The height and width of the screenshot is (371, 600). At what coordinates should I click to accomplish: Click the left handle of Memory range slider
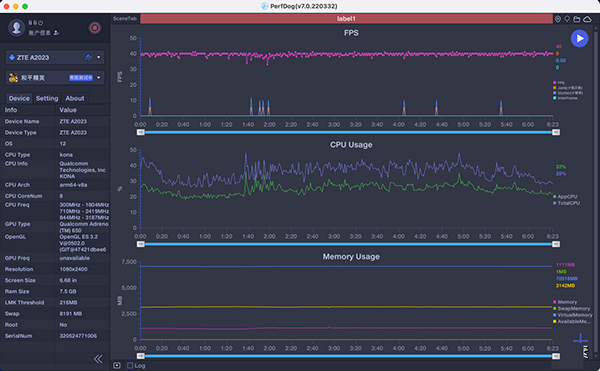[x=141, y=356]
